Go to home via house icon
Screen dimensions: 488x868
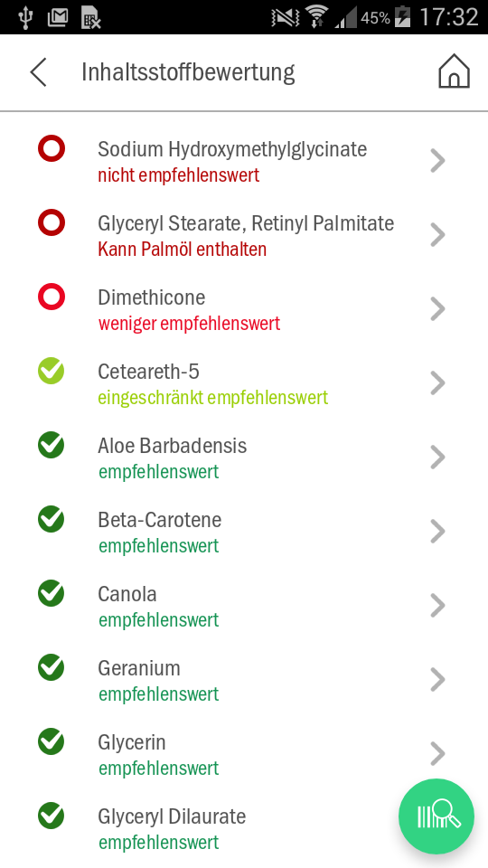click(x=454, y=71)
